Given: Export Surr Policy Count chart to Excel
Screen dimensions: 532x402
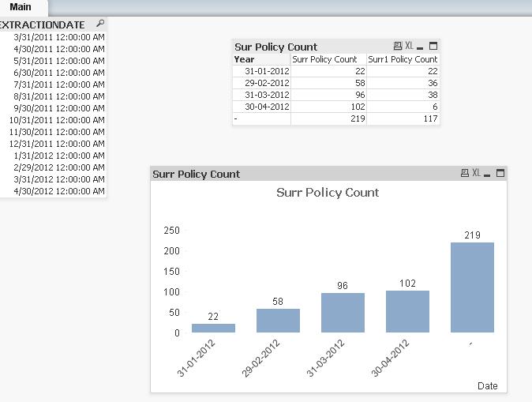Looking at the screenshot, I should tap(477, 173).
